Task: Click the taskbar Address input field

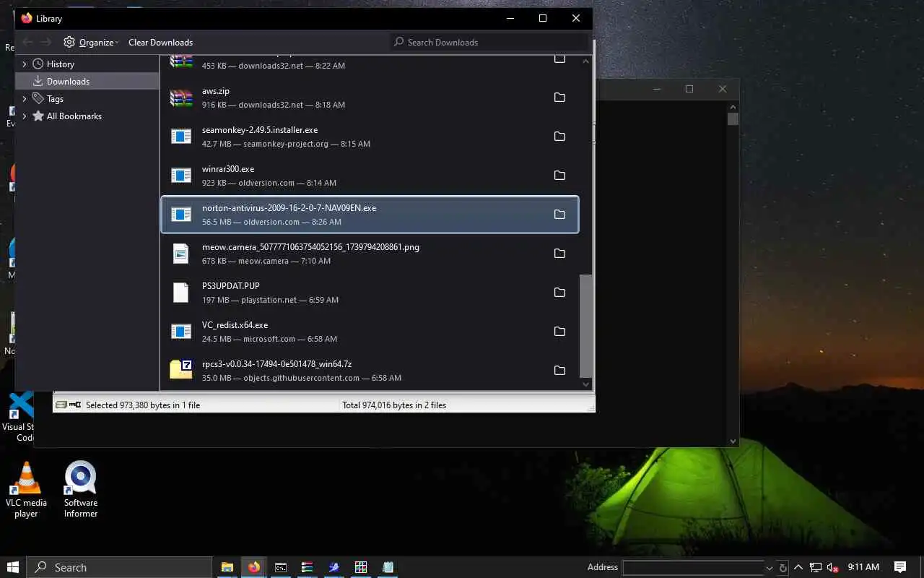Action: [693, 568]
